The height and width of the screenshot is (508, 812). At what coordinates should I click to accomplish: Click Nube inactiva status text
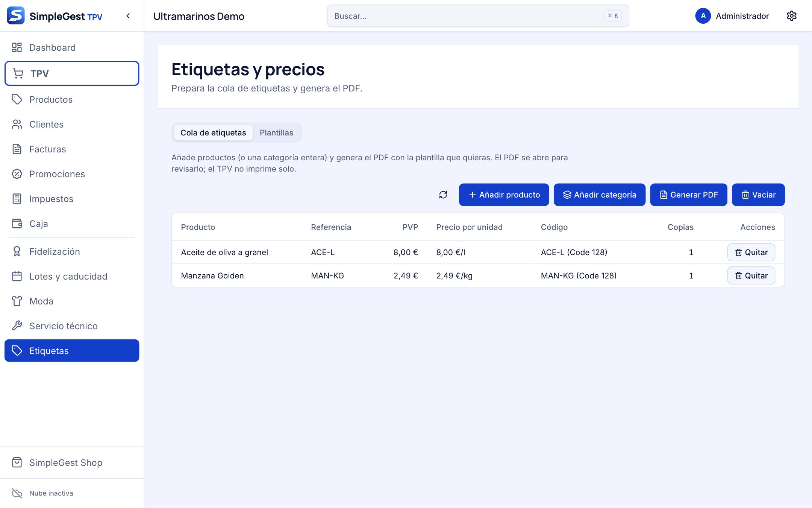coord(51,493)
